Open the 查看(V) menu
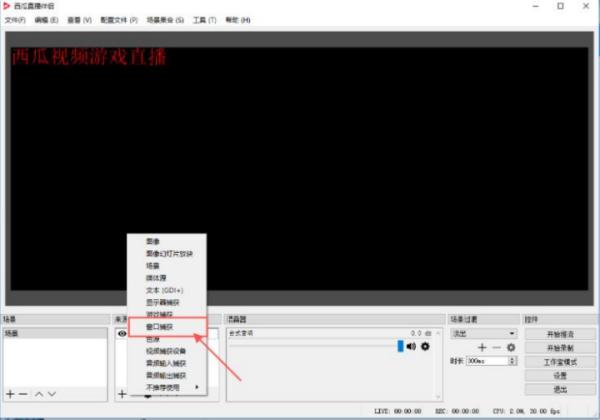600x420 pixels. coord(80,20)
